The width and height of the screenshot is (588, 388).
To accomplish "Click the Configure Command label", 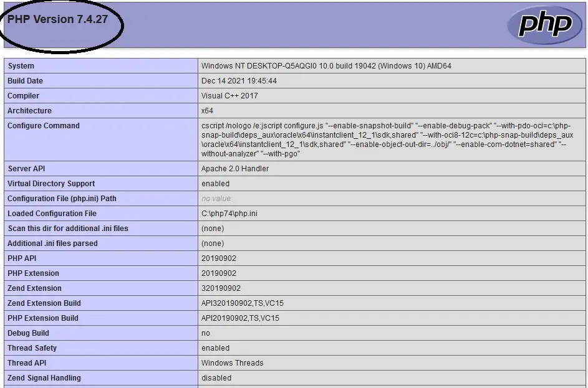I will point(44,126).
